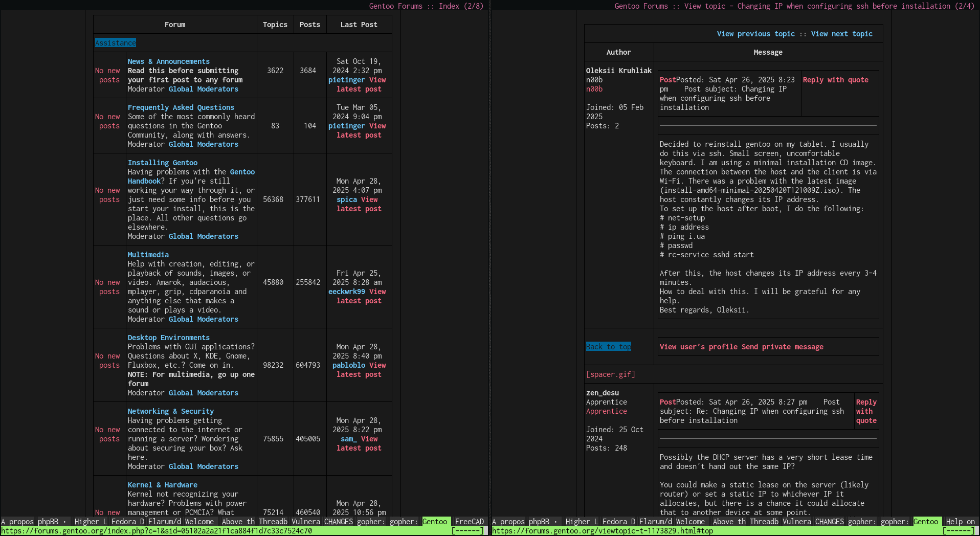Switch to FreeCAD tab in Index pane
This screenshot has width=980, height=536.
pyautogui.click(x=469, y=522)
